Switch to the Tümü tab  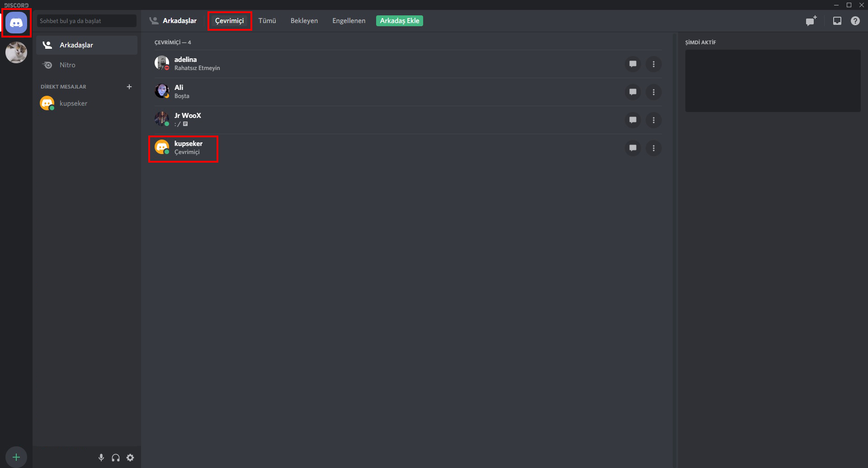pos(267,21)
